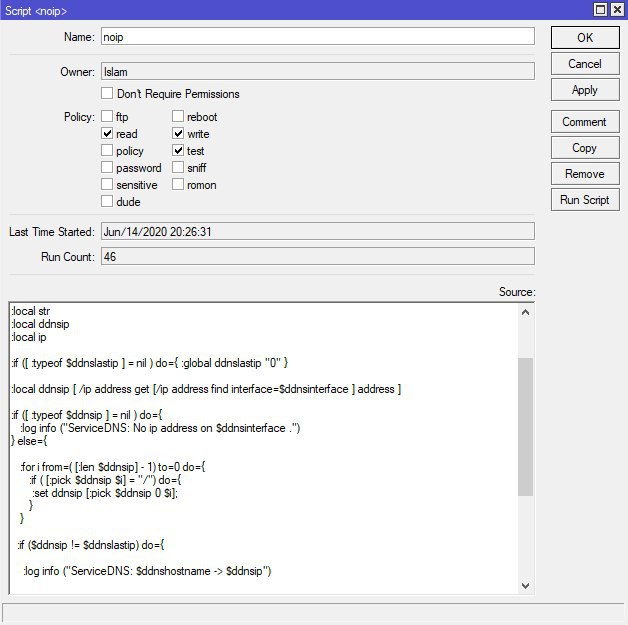The height and width of the screenshot is (625, 628).
Task: Enable the romon policy
Action: pos(178,184)
